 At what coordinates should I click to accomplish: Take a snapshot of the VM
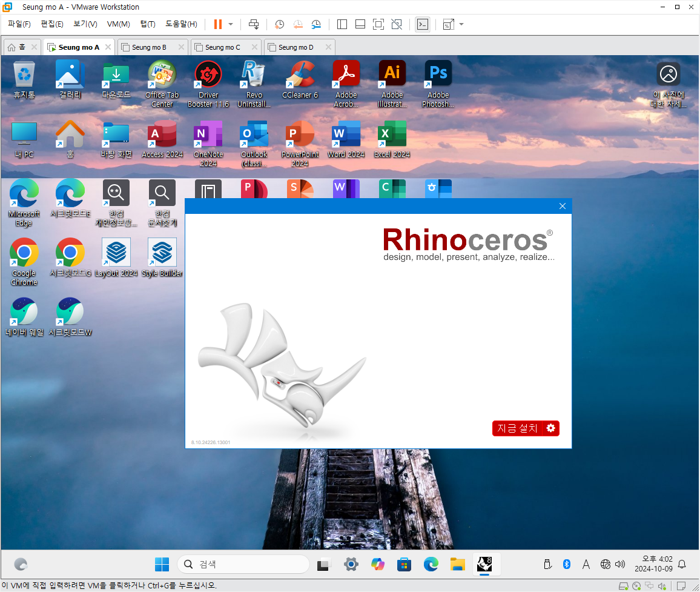click(280, 24)
